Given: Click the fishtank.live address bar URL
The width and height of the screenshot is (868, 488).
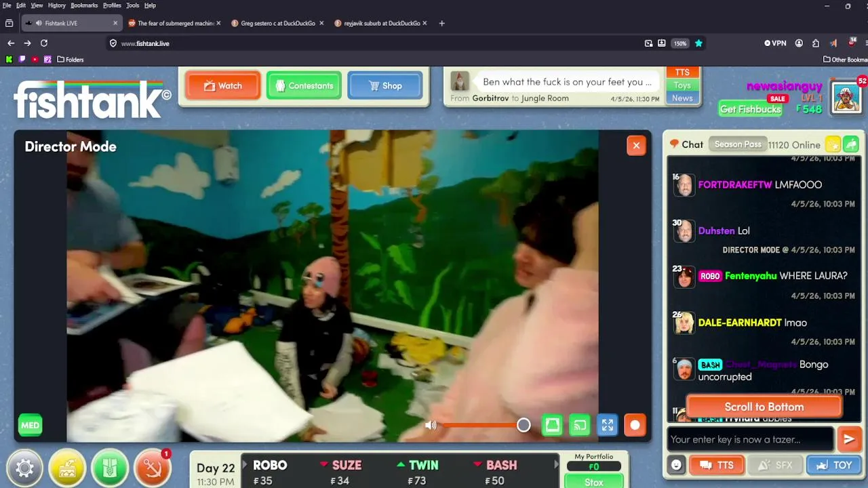Looking at the screenshot, I should click(145, 43).
